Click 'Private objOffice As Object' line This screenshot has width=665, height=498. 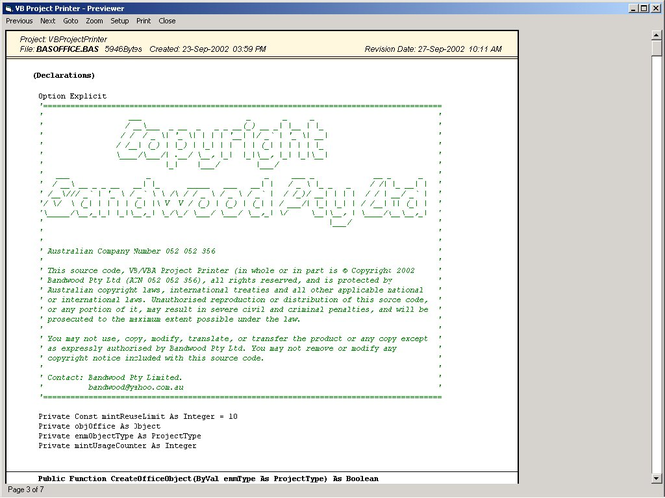coord(100,426)
